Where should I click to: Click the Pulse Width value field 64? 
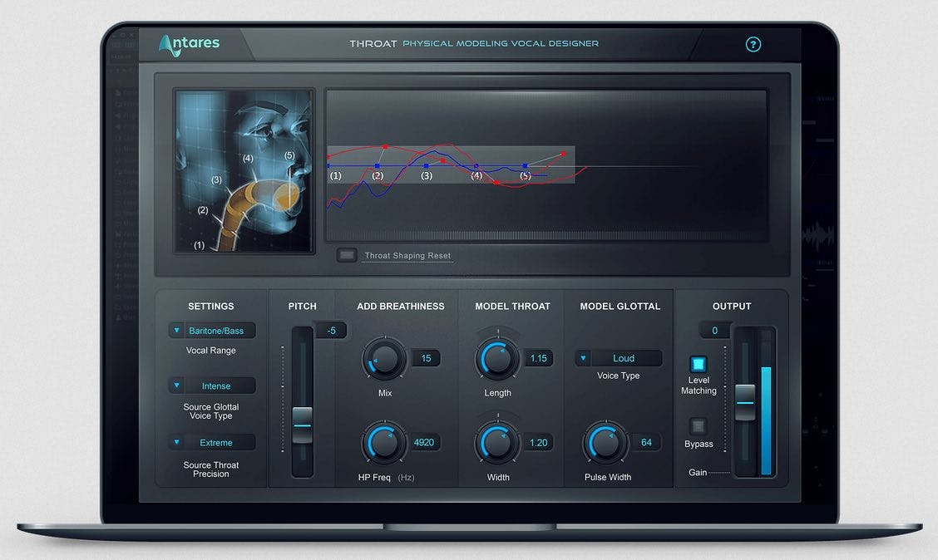[x=645, y=443]
